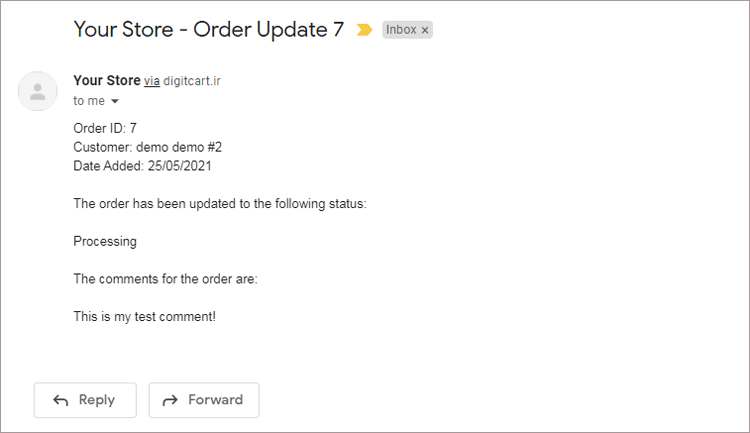Click the Date Added 25/05/2021 line
Image resolution: width=750 pixels, height=433 pixels.
point(142,166)
